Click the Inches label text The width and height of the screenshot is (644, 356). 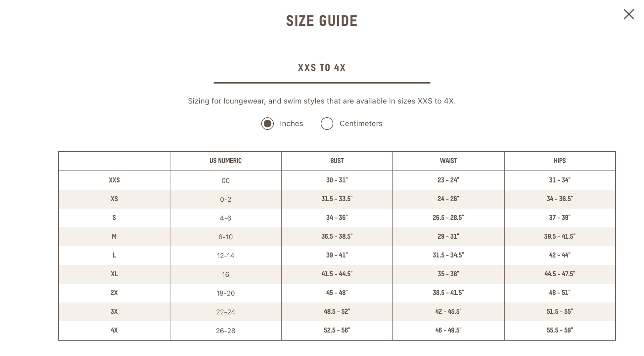point(291,124)
